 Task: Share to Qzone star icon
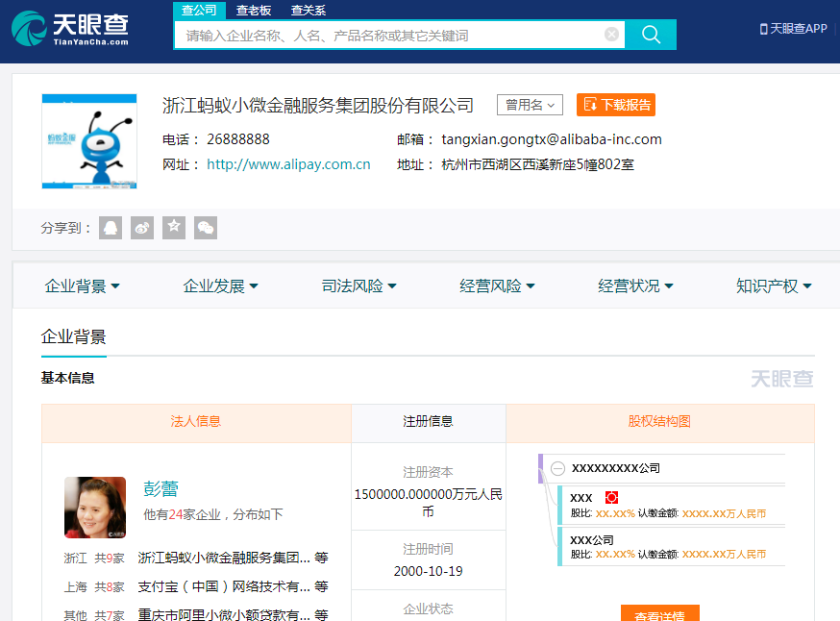click(x=174, y=228)
